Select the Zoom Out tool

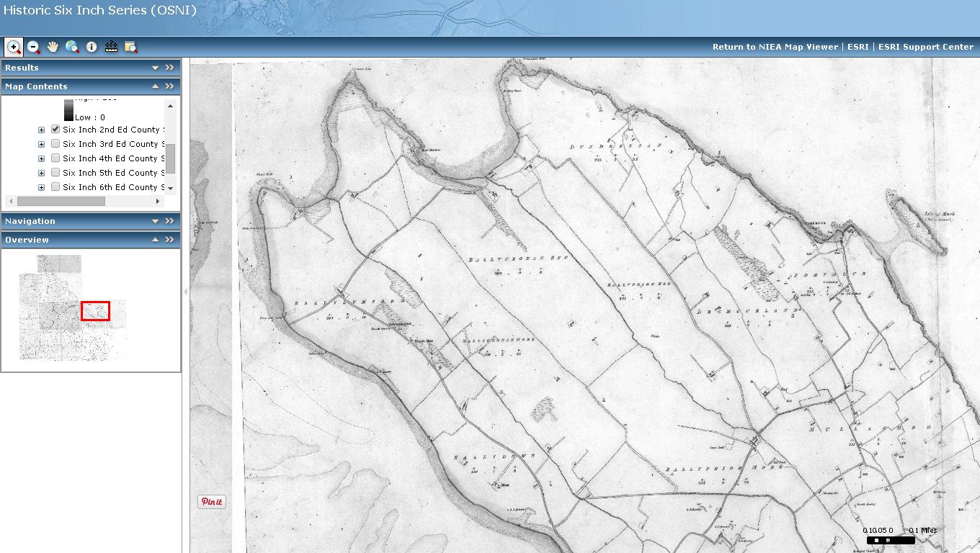pyautogui.click(x=33, y=46)
